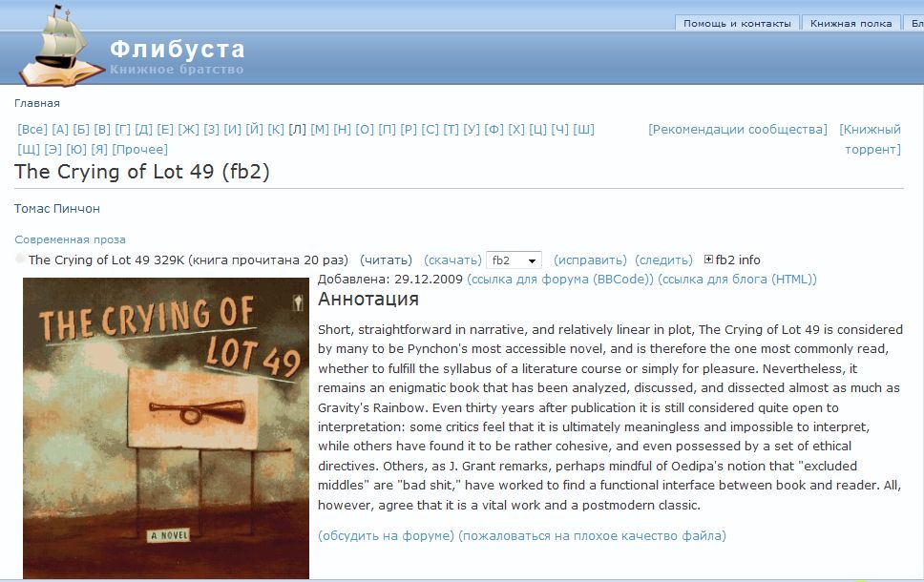
Task: Click The Crying of Lot 49 cover image
Action: click(x=166, y=428)
